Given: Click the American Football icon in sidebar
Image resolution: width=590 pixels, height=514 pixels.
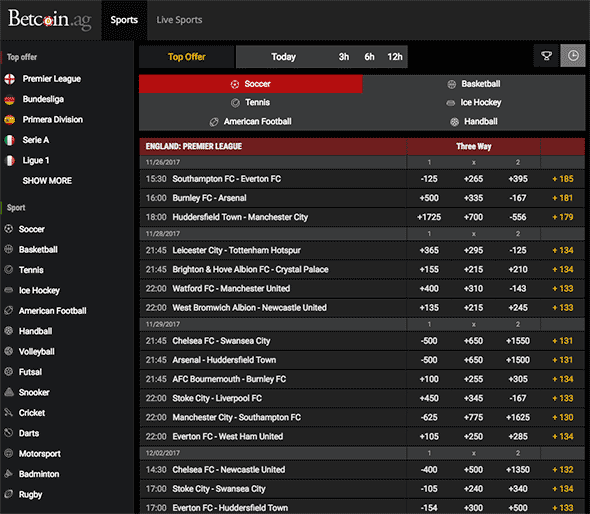Looking at the screenshot, I should [x=9, y=310].
